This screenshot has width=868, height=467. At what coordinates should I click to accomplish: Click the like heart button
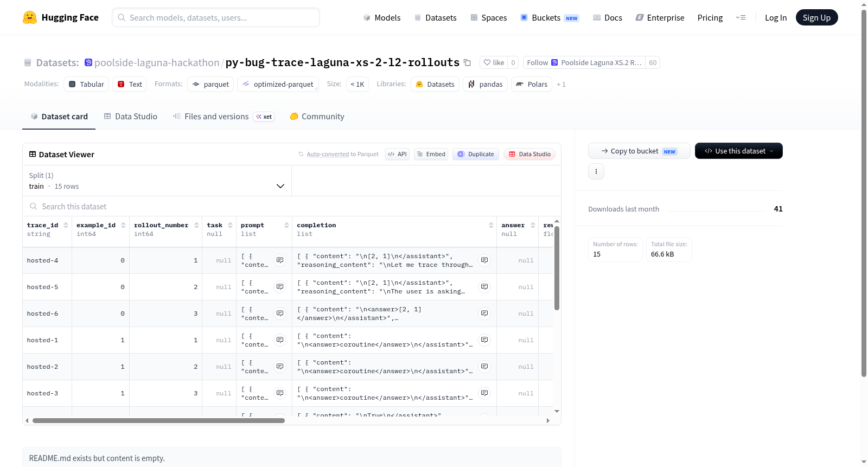click(x=494, y=62)
